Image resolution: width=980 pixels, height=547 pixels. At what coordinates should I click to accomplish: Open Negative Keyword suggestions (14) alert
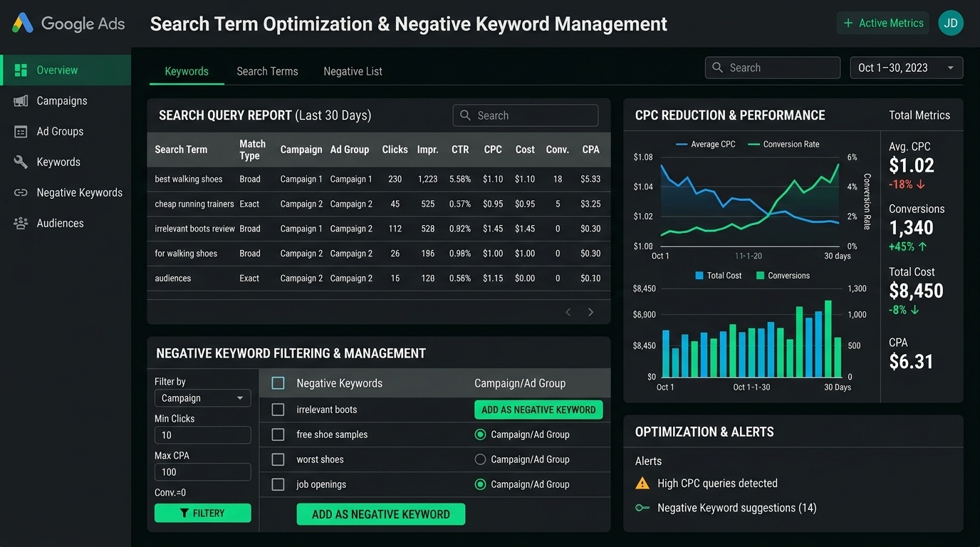click(736, 508)
